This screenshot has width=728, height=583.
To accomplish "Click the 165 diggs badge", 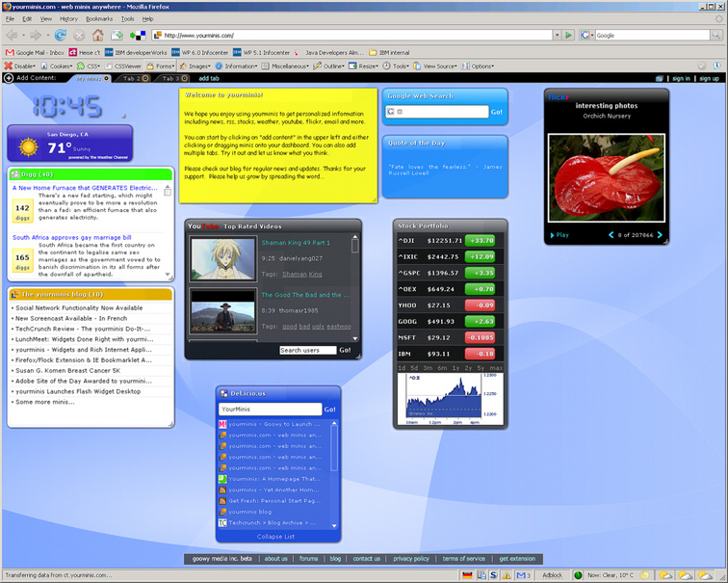I will pyautogui.click(x=22, y=261).
